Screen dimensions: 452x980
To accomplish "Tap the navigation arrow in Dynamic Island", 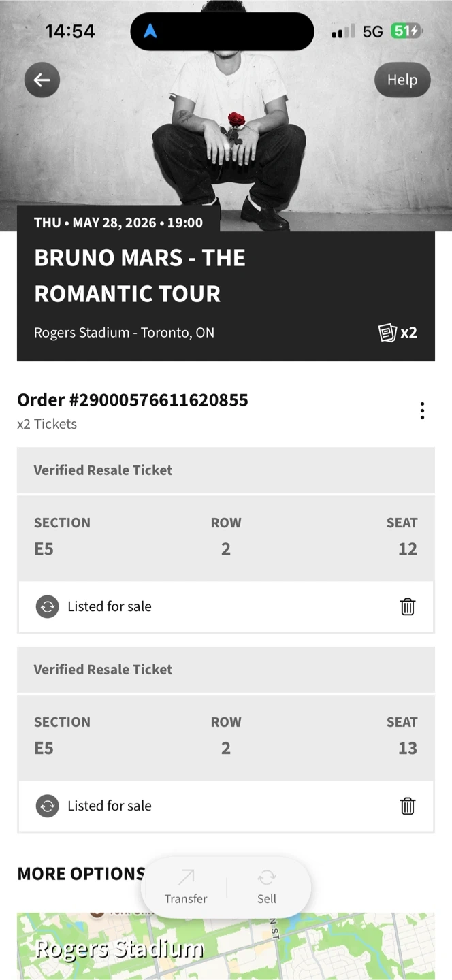I will 150,31.
